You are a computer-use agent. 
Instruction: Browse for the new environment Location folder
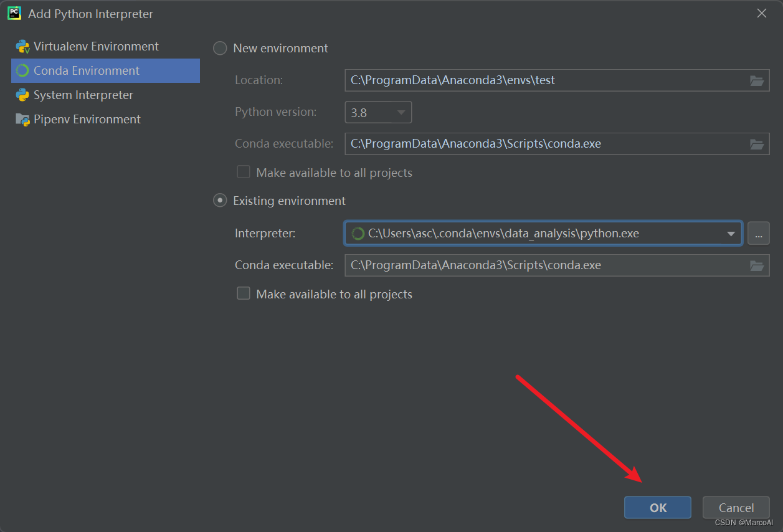coord(757,80)
